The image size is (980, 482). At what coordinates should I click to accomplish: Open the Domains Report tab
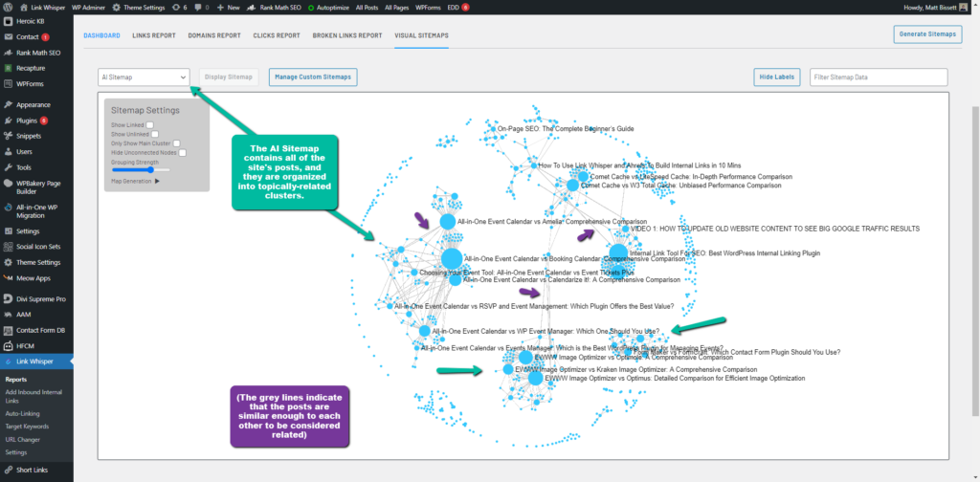(213, 35)
